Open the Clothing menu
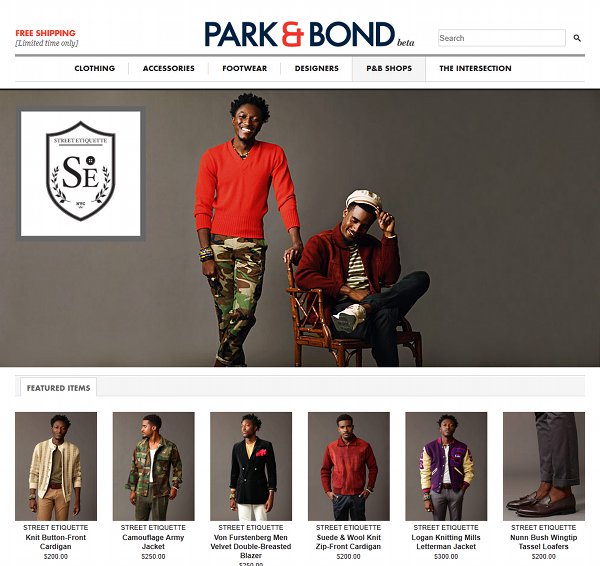This screenshot has height=566, width=600. (95, 69)
